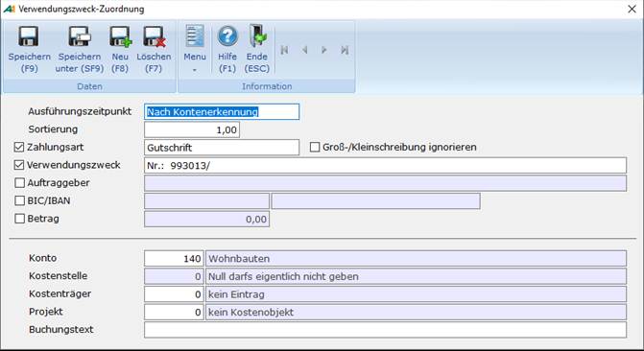Open Hilfe (F1) help icon
Viewport: 644px width, 351px height.
click(x=227, y=36)
